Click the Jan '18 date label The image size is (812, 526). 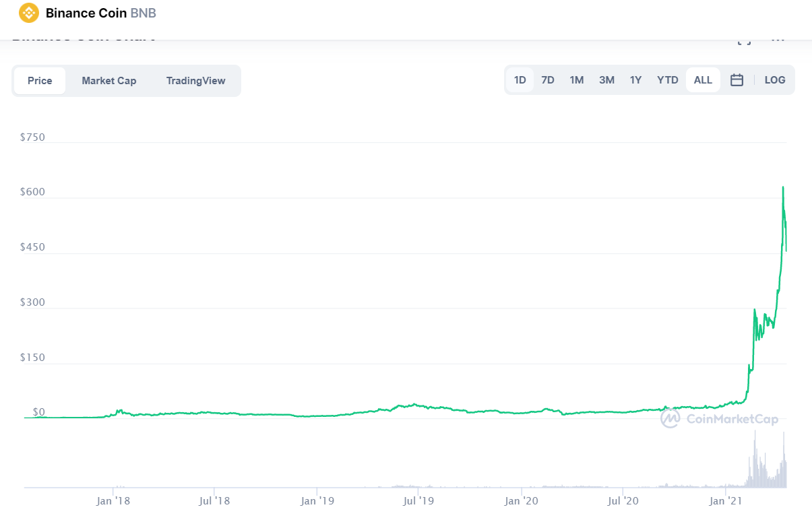[x=113, y=501]
